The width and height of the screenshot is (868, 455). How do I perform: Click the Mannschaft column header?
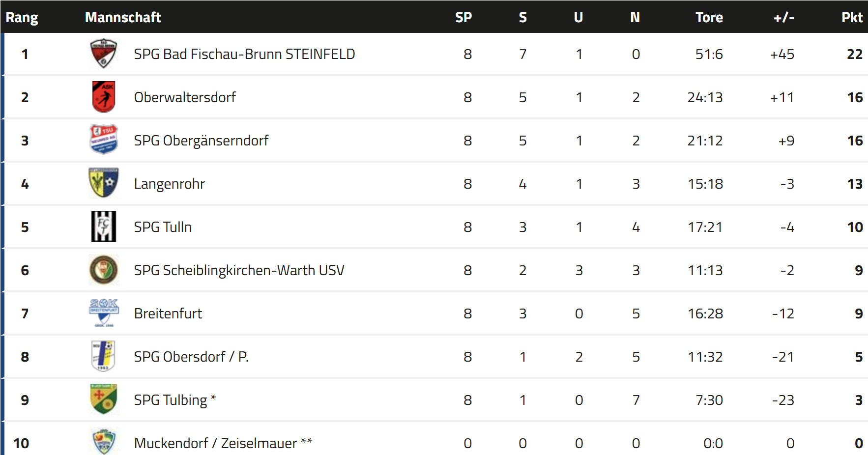coord(123,17)
